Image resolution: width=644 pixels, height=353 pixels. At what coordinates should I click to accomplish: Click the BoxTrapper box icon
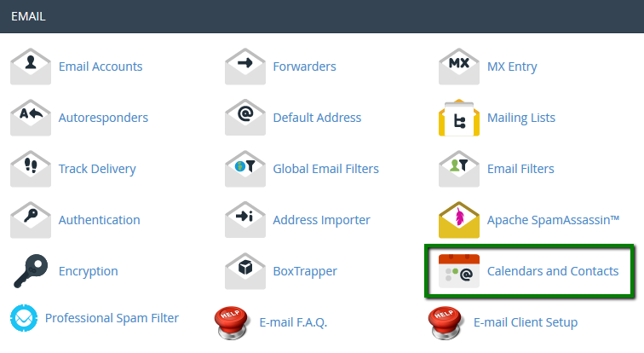point(245,271)
